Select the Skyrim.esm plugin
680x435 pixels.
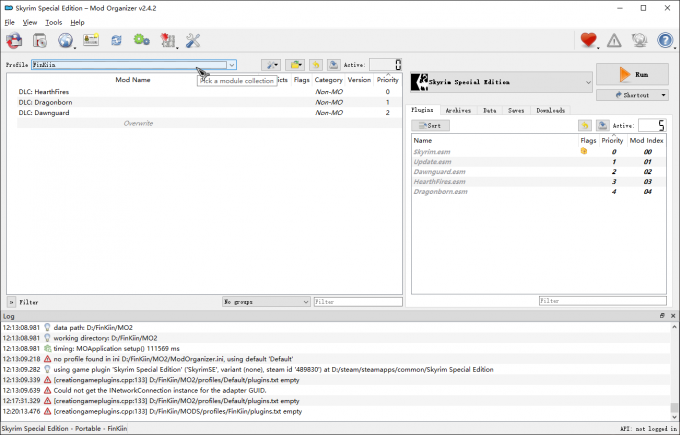pos(539,152)
